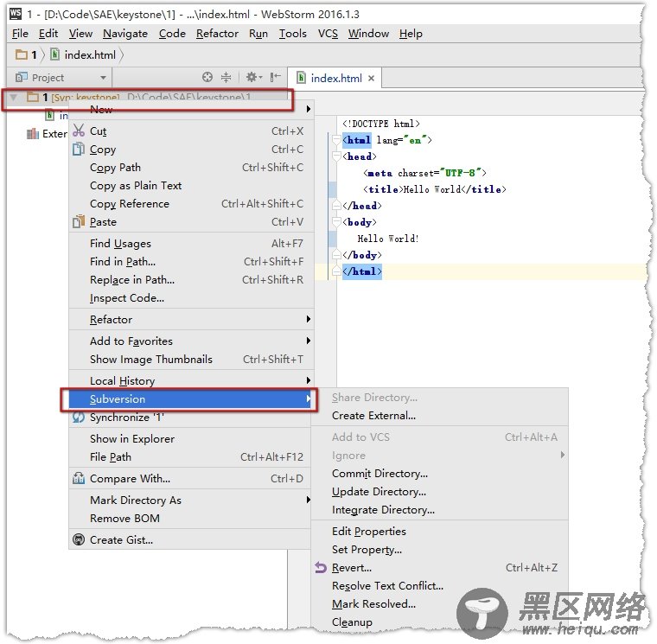Image resolution: width=657 pixels, height=644 pixels.
Task: Click the Create Gist GitHub icon
Action: [79, 539]
